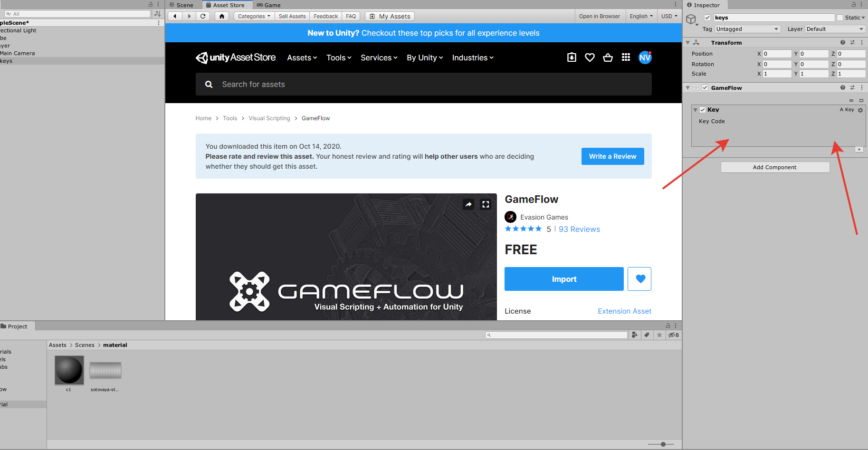Click the Search for assets field

pos(423,84)
